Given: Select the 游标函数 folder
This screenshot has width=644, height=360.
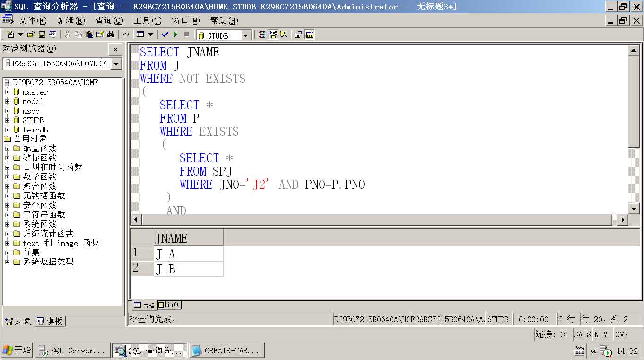Looking at the screenshot, I should (40, 158).
